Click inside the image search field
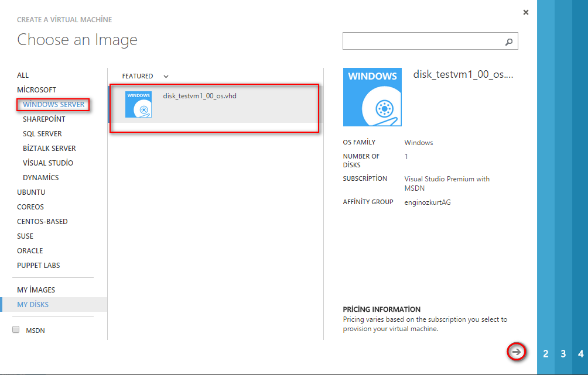 pyautogui.click(x=430, y=41)
